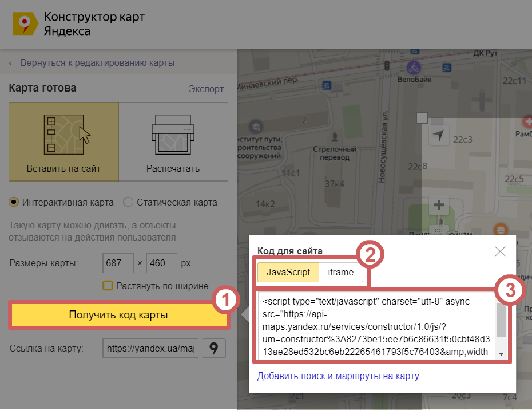The width and height of the screenshot is (532, 410).
Task: Open the Экспорт link
Action: tap(206, 89)
